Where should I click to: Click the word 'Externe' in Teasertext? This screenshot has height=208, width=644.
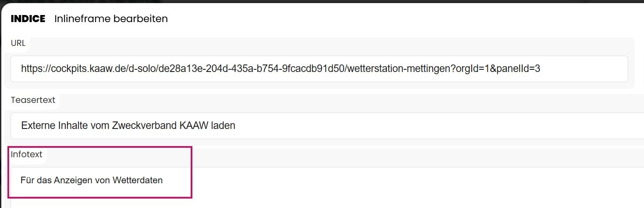(38, 126)
